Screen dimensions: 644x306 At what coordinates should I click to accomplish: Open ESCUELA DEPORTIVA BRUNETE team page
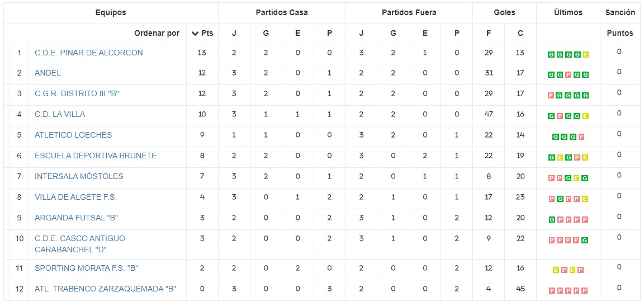[96, 156]
